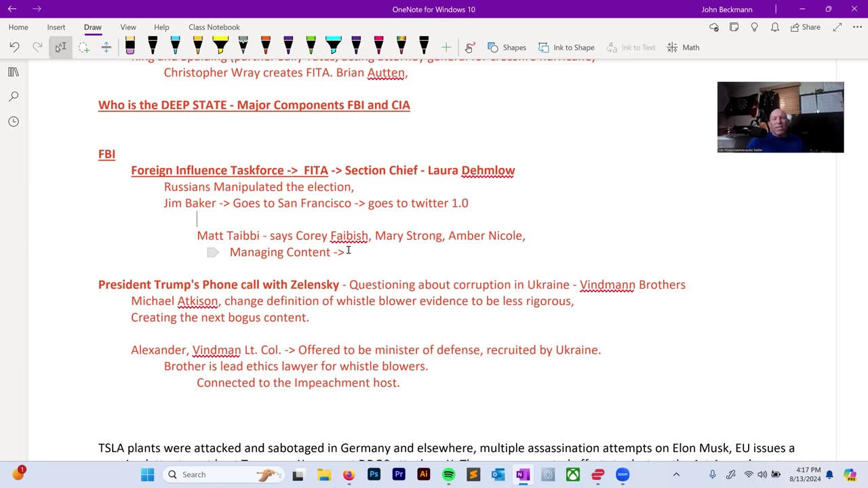Open the Shapes gallery
This screenshot has width=868, height=488.
[x=507, y=47]
